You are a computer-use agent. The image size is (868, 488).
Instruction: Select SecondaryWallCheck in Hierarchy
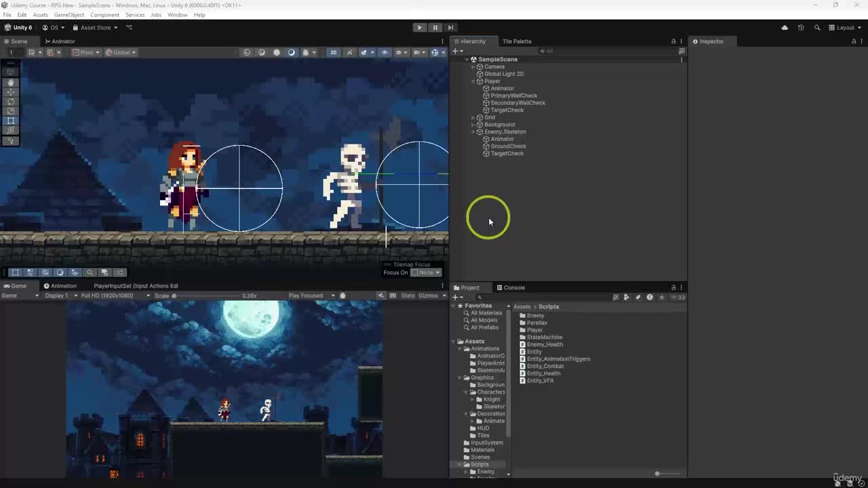pos(517,103)
